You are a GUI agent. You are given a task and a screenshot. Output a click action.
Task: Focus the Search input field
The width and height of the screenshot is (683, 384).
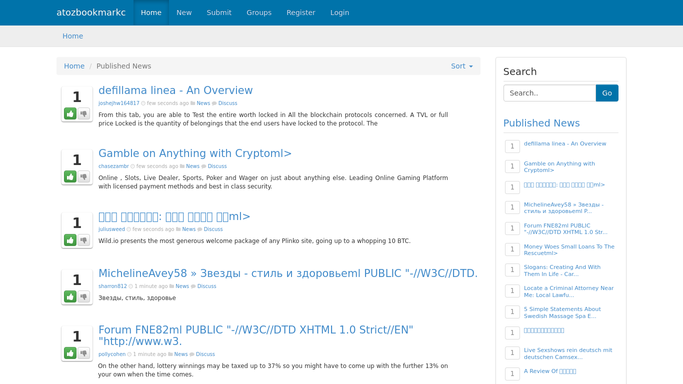tap(550, 93)
